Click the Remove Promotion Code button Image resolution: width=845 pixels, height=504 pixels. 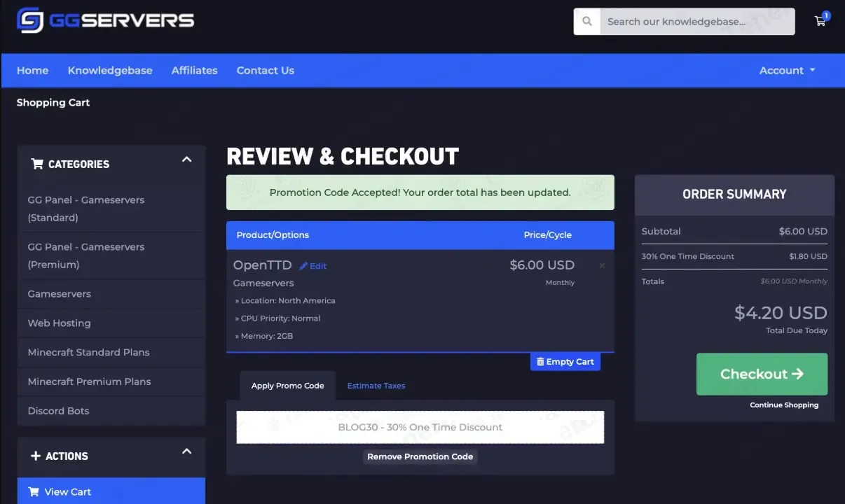420,456
